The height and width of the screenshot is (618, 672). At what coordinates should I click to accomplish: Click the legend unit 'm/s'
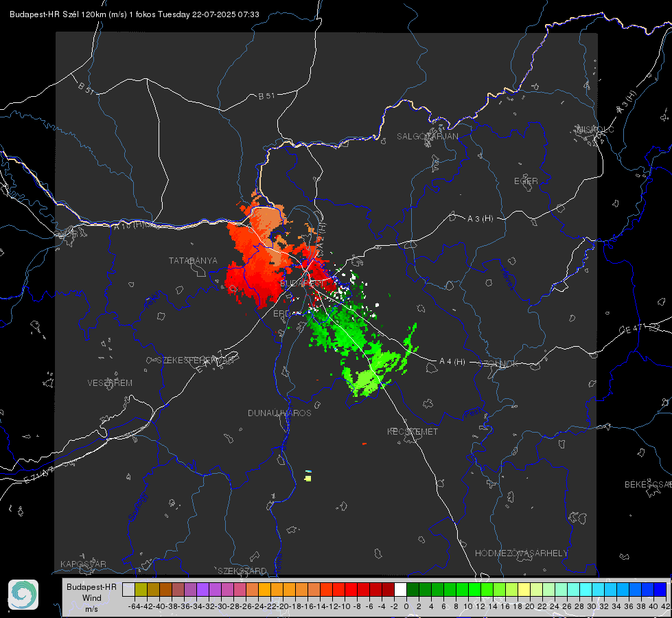click(92, 609)
